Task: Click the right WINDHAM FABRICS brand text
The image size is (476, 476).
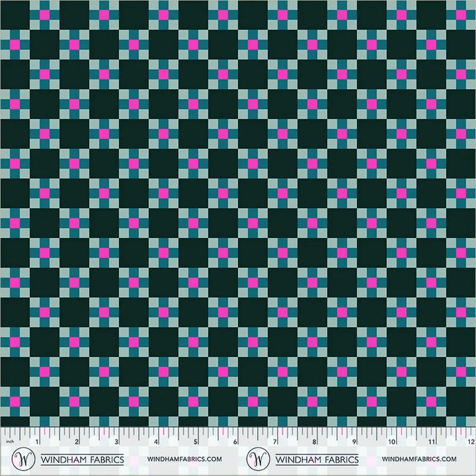Action: point(317,459)
